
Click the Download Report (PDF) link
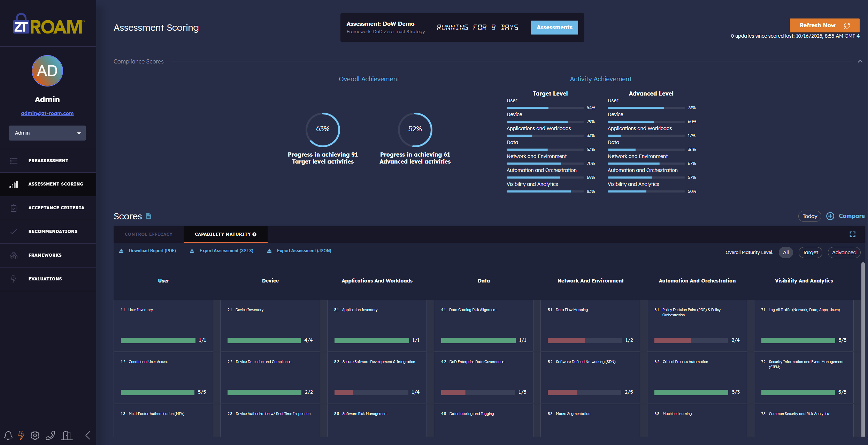tap(152, 251)
